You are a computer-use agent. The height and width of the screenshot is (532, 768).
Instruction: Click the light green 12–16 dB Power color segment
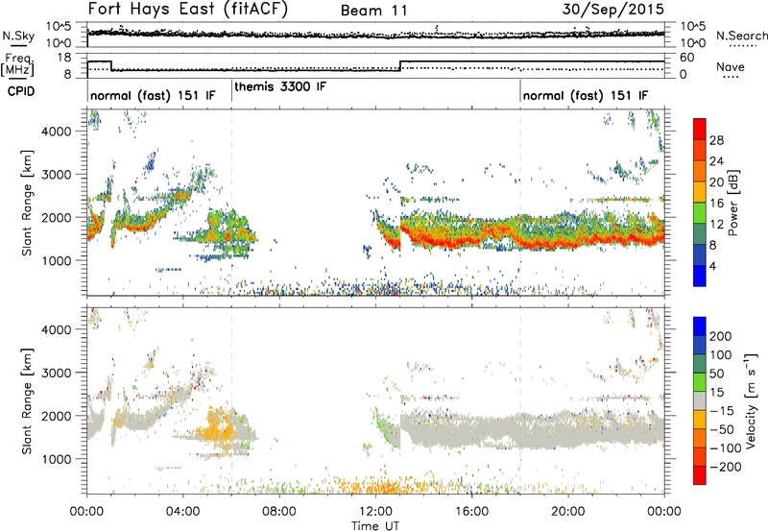tap(700, 212)
